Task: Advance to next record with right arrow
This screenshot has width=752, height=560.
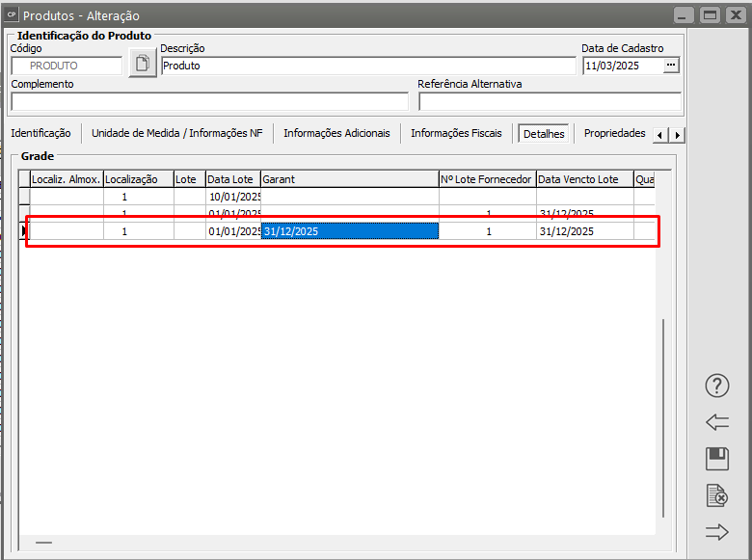Action: [x=716, y=531]
